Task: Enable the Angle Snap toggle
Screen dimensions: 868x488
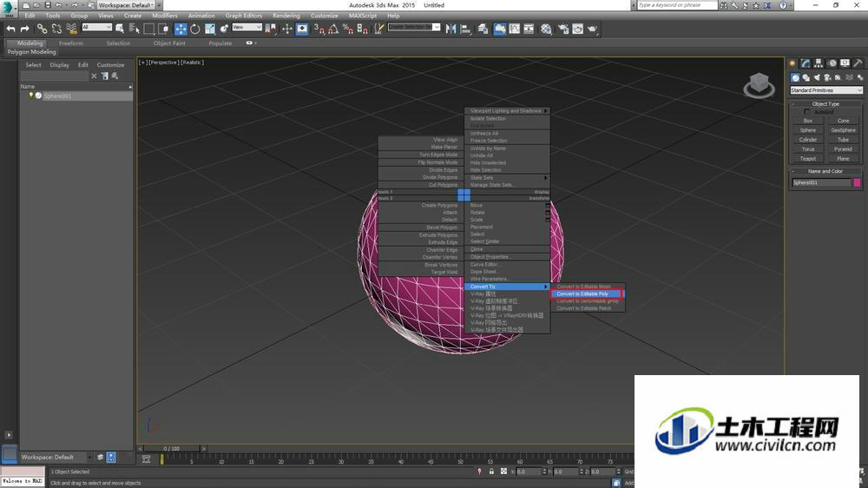Action: click(333, 29)
